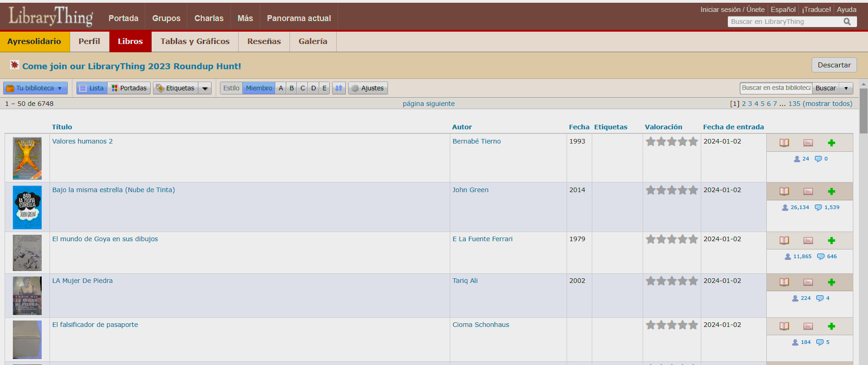Image resolution: width=868 pixels, height=365 pixels.
Task: Open book details icon for Bajo la misma estrella
Action: tap(784, 191)
